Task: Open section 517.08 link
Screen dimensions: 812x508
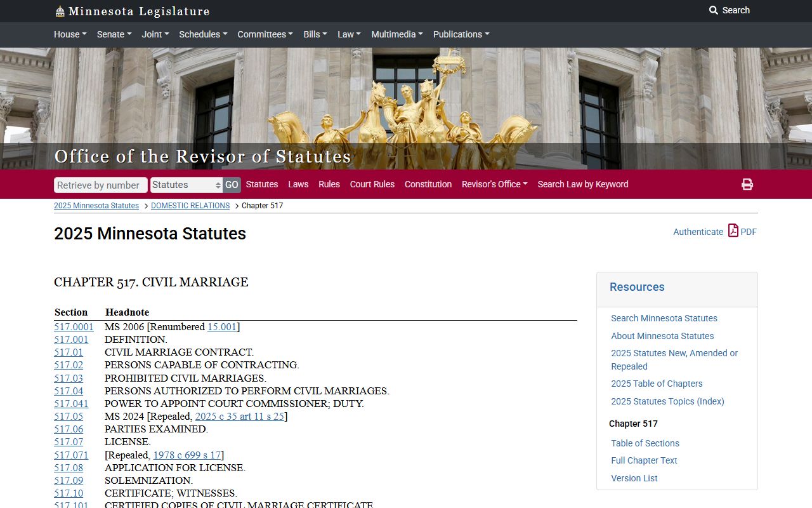Action: pyautogui.click(x=69, y=468)
